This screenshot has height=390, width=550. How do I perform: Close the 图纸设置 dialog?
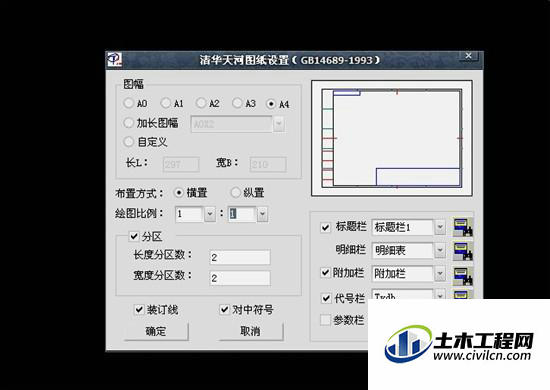(x=468, y=56)
